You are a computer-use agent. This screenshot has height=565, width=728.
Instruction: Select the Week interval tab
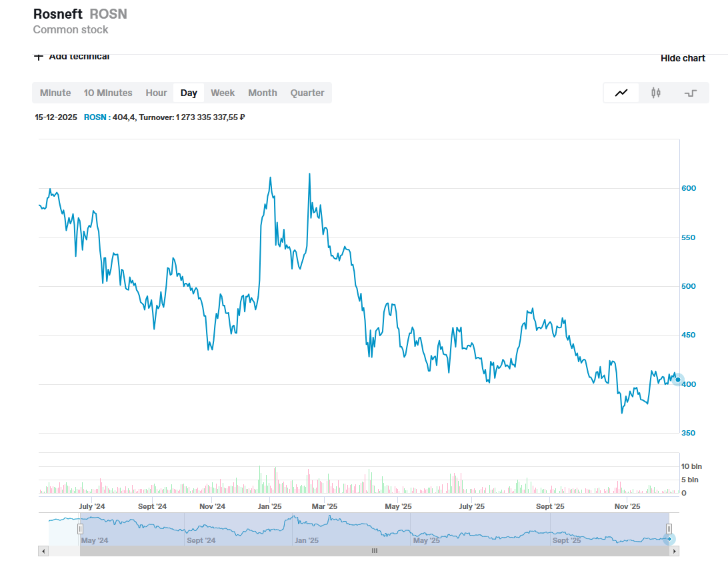point(223,93)
